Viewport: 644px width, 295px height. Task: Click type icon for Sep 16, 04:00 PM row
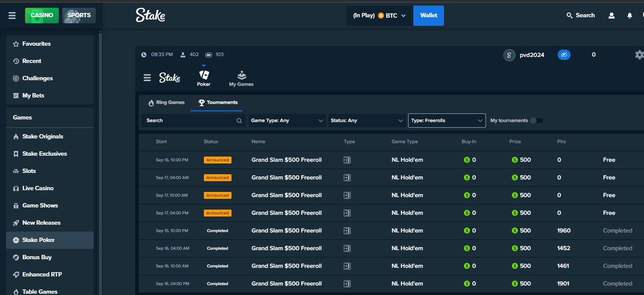coord(347,284)
